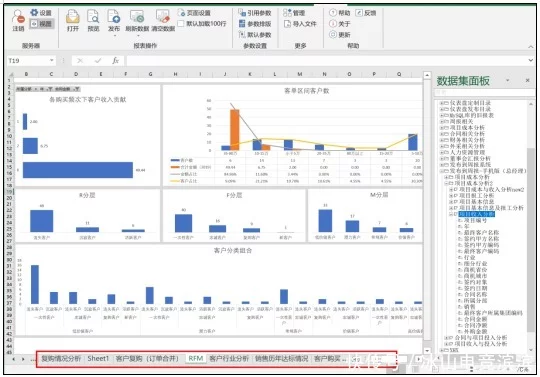Toggle the 视图 view button
Viewport: 540px width, 377px height.
[41, 24]
